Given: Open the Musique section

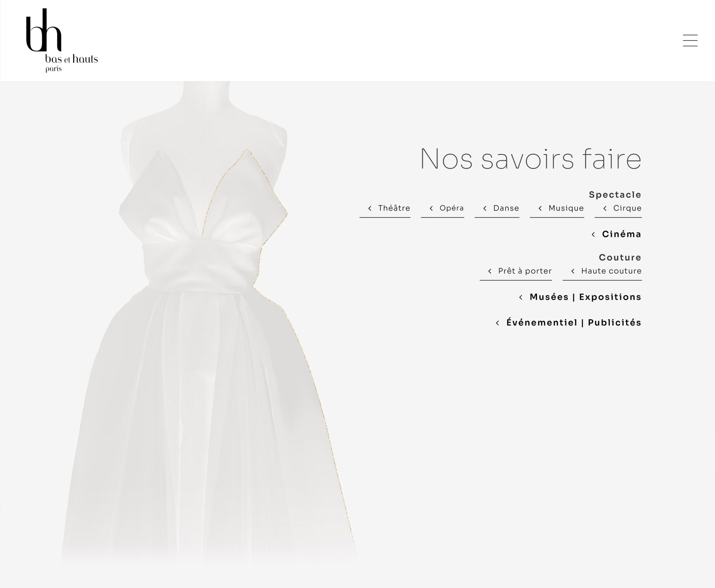Looking at the screenshot, I should (x=566, y=208).
